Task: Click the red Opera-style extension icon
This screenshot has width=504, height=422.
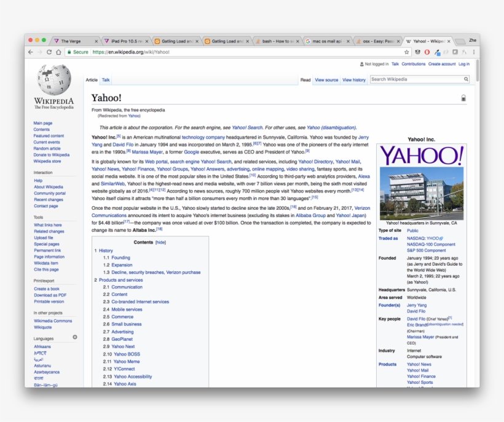Action: 427,52
